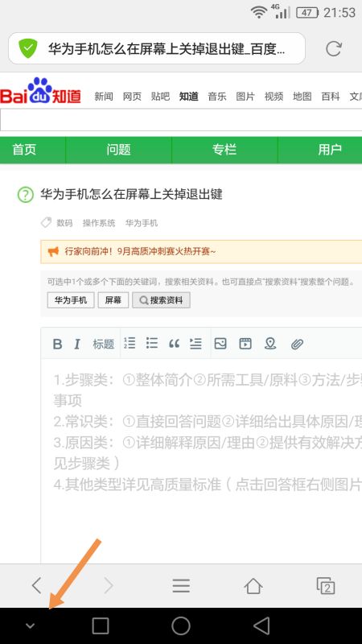This screenshot has width=362, height=644.
Task: Insert a numbered list
Action: point(130,343)
